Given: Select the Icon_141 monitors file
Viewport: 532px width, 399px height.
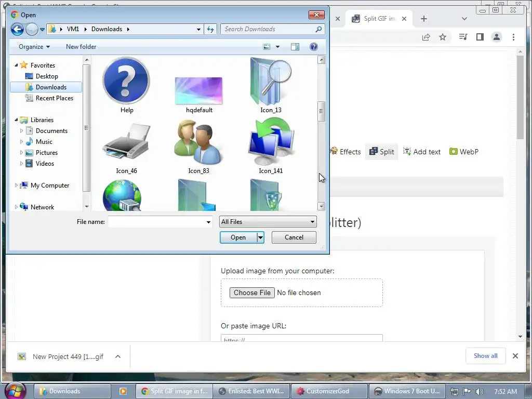Looking at the screenshot, I should (271, 146).
